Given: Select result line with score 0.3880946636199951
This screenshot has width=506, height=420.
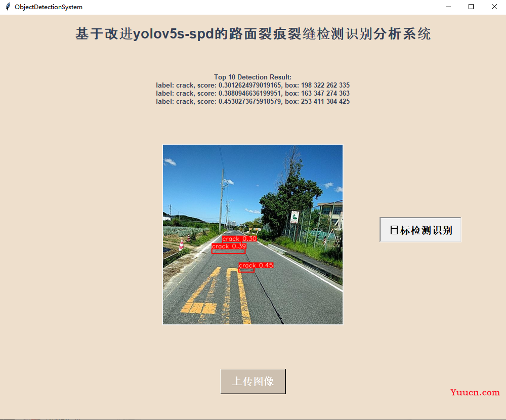Looking at the screenshot, I should pos(252,93).
